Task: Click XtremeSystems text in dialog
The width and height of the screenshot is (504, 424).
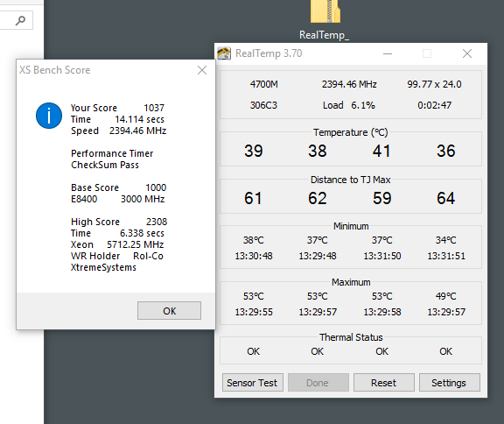Action: [x=103, y=267]
